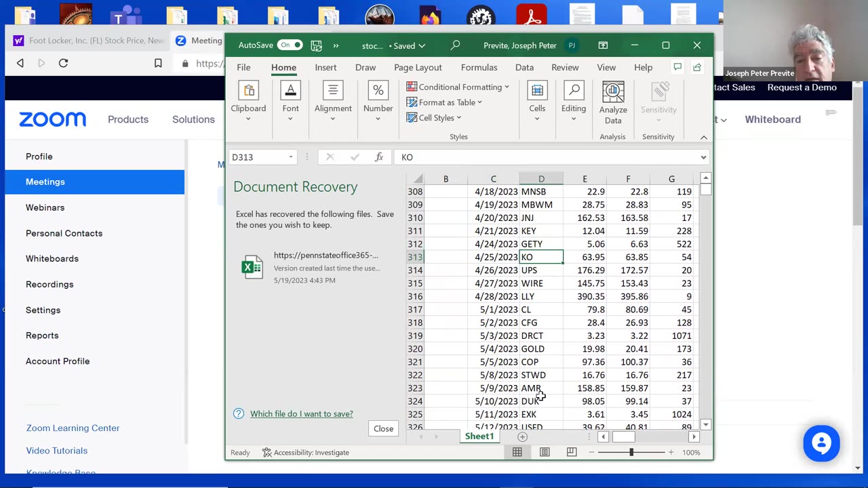Viewport: 868px width, 488px height.
Task: Open the PJ account avatar
Action: coord(572,45)
